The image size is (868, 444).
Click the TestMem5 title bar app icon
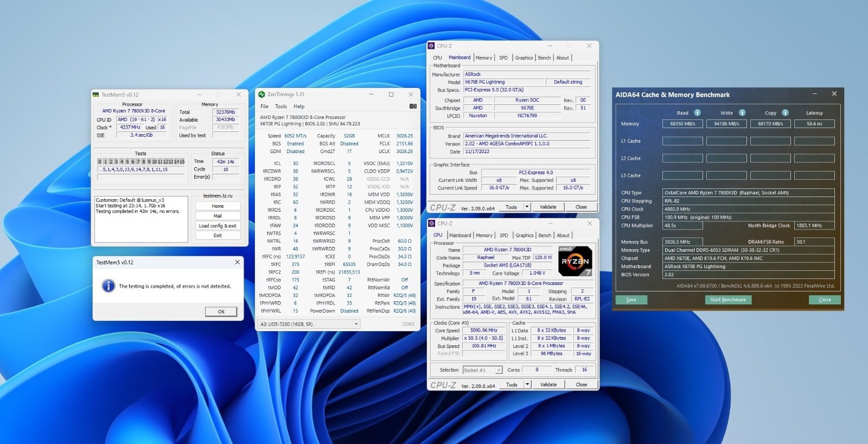[95, 94]
